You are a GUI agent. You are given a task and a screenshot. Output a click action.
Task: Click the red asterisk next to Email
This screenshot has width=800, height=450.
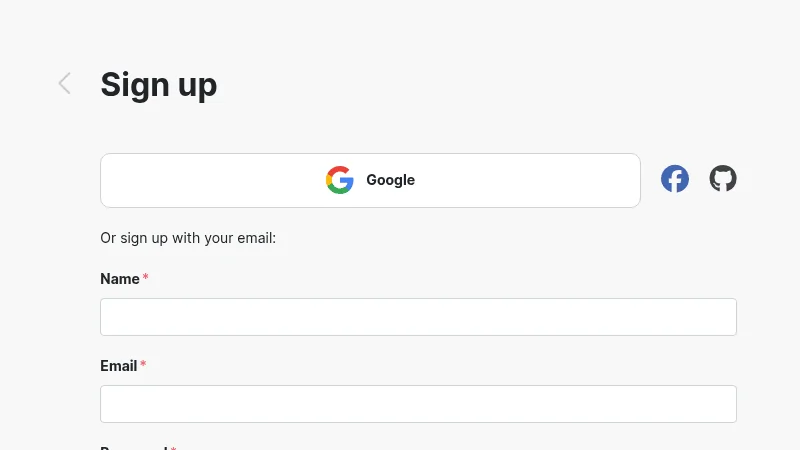[x=143, y=364]
